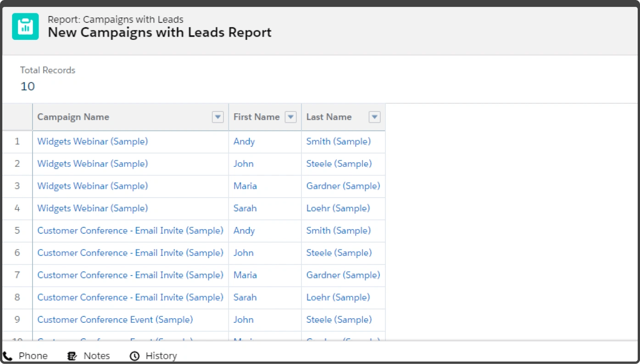
Task: Click Andy first name in row 1
Action: [x=244, y=142]
